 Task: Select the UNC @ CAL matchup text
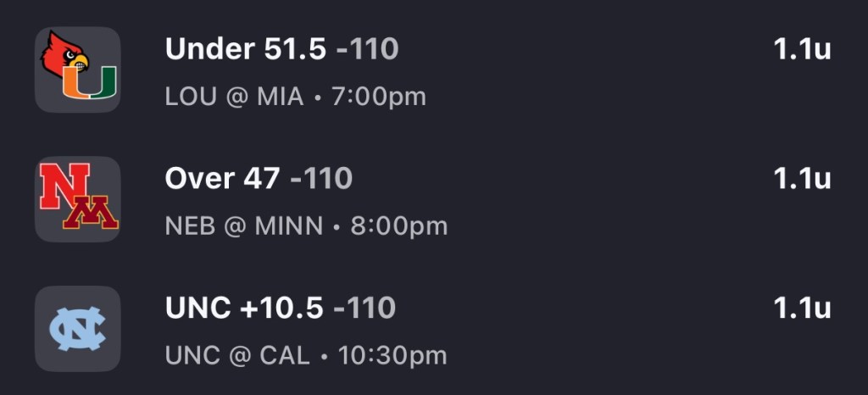[237, 355]
